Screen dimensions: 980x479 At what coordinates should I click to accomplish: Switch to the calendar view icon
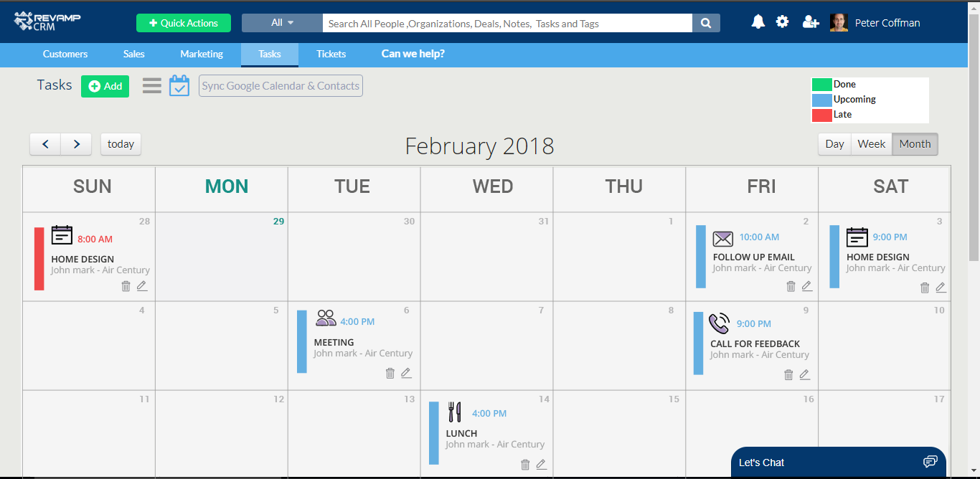[179, 86]
